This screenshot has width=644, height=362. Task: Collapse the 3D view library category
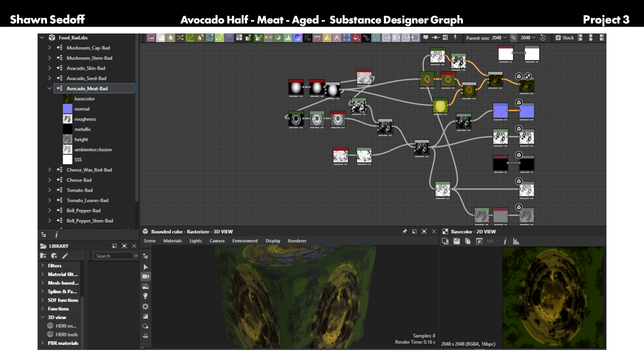tap(43, 317)
